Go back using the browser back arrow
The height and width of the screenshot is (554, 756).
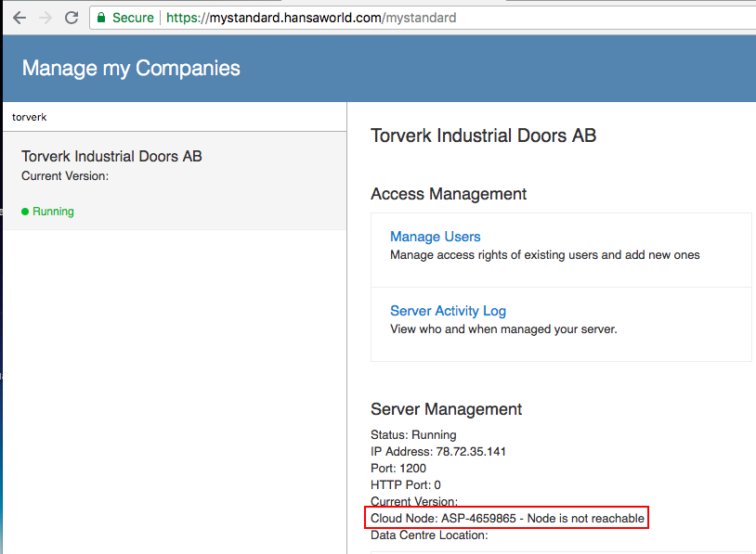20,18
